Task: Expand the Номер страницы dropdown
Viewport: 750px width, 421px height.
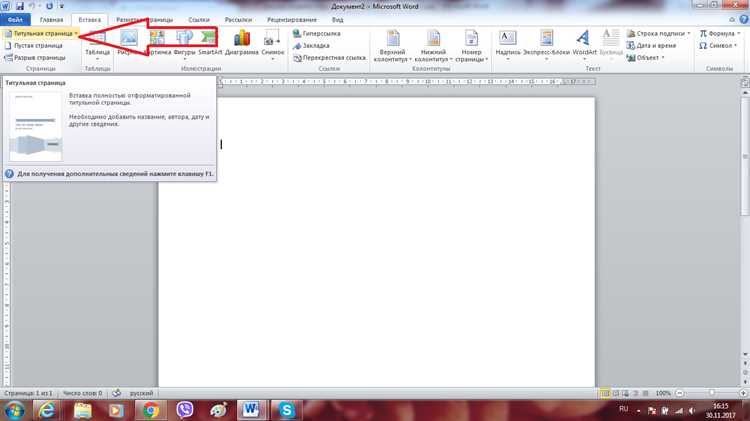Action: coord(486,60)
